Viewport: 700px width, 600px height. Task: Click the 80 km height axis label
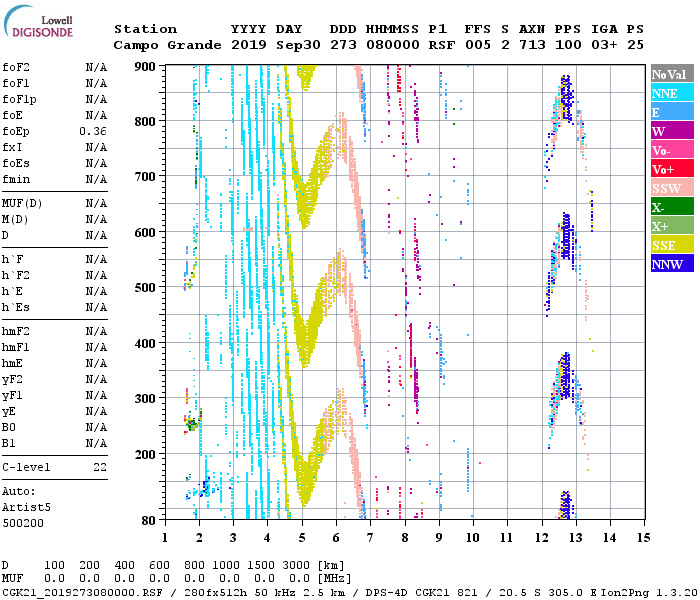coord(148,521)
